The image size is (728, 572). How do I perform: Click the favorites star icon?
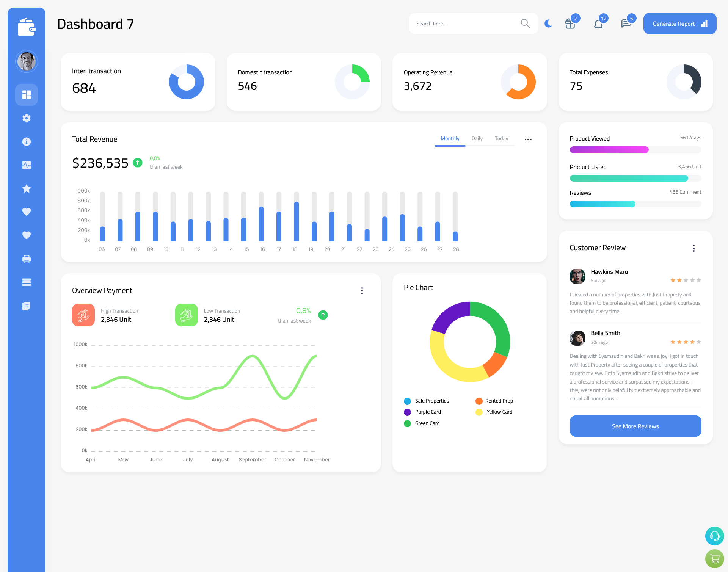pyautogui.click(x=26, y=188)
